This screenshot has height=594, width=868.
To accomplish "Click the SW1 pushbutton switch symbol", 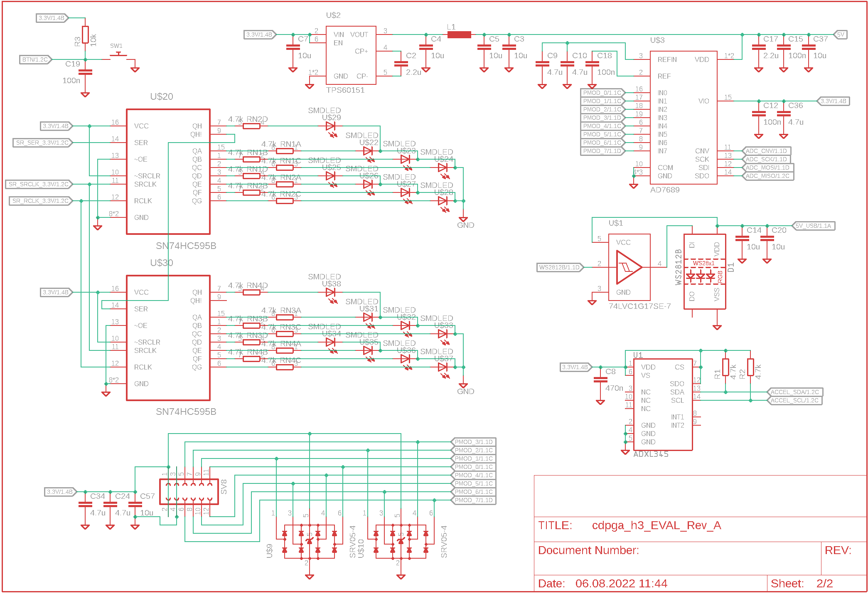I will pyautogui.click(x=119, y=56).
